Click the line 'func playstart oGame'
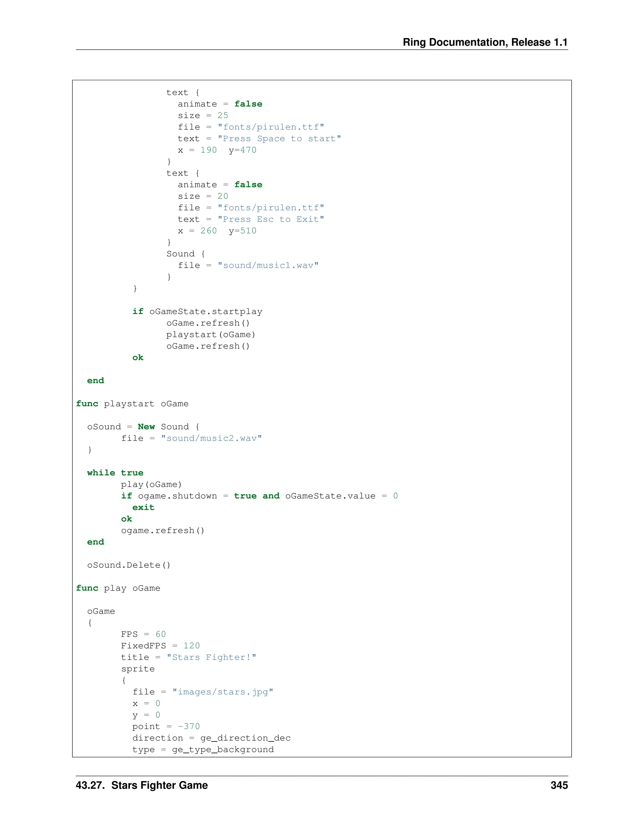The image size is (644, 833). coord(132,404)
